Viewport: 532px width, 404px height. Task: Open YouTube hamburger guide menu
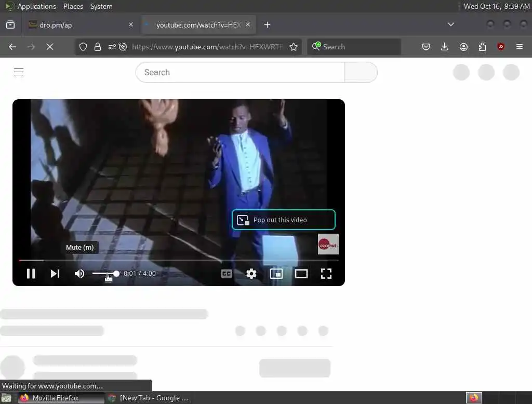(19, 72)
